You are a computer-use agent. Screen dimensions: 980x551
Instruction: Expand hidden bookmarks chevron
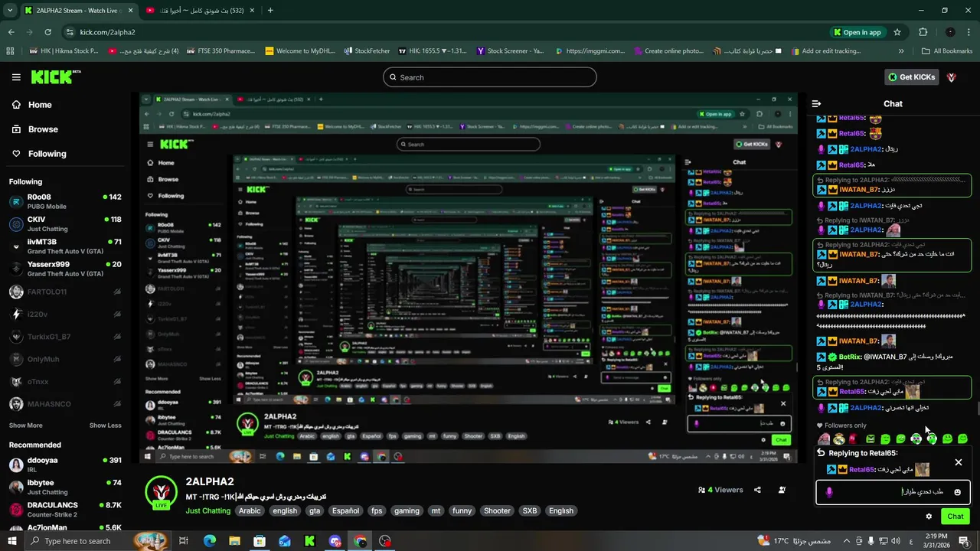tap(901, 51)
